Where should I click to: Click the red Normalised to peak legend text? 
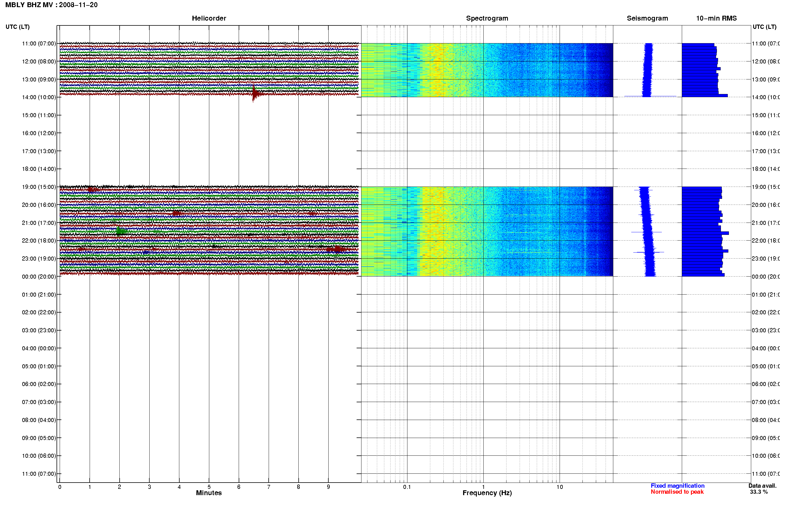677,492
